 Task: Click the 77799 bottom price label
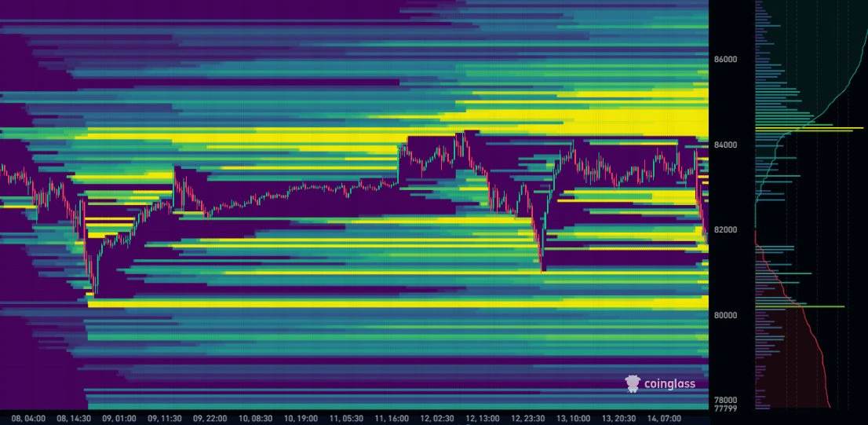tap(725, 409)
